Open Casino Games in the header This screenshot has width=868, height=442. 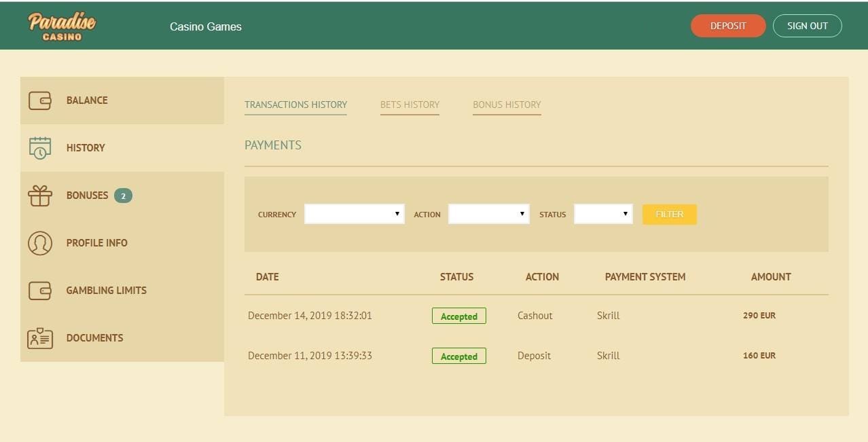tap(206, 26)
